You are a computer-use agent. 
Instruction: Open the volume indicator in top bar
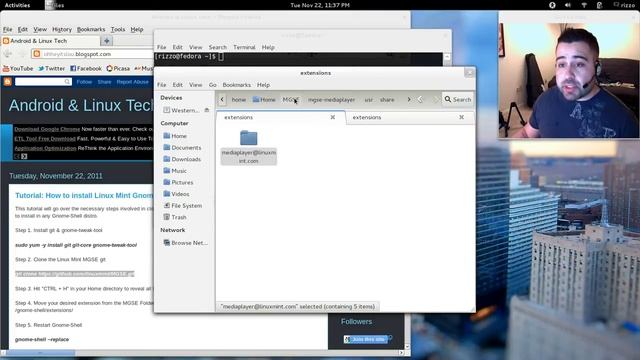point(568,5)
